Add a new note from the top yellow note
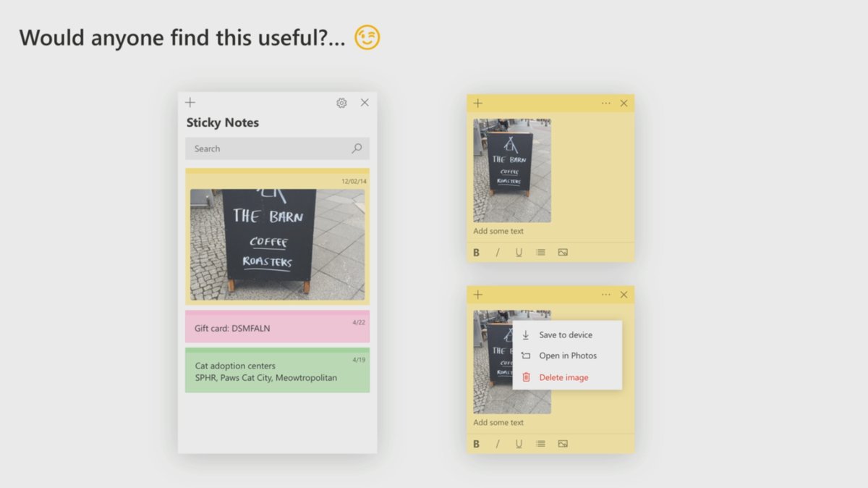This screenshot has width=868, height=488. click(477, 103)
